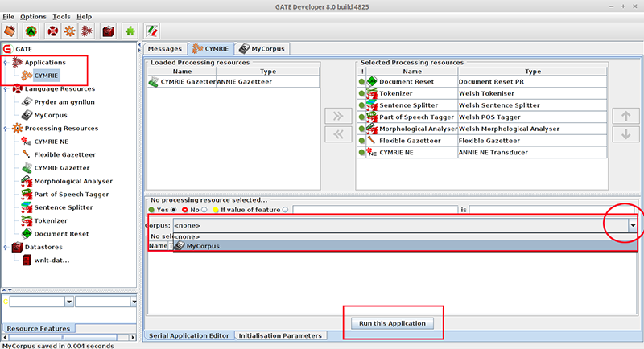This screenshot has height=349, width=644.
Task: Switch to the CYMRIE tab
Action: [x=211, y=49]
